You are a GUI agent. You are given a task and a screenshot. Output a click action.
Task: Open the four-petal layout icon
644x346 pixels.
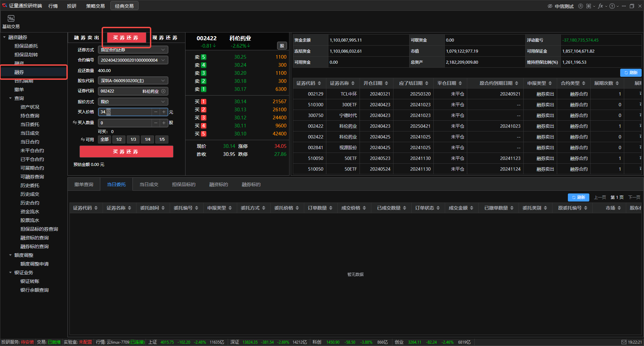[589, 6]
